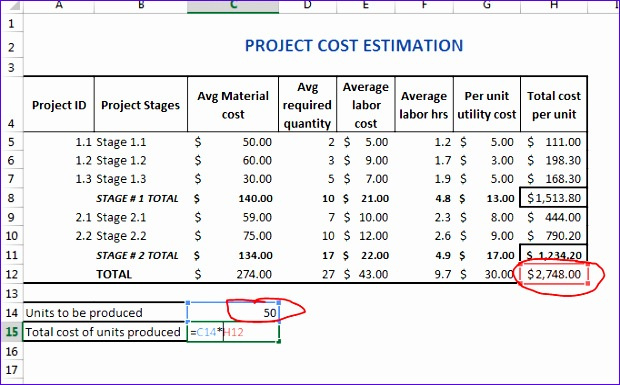Select units to be produced value 50

click(x=233, y=313)
